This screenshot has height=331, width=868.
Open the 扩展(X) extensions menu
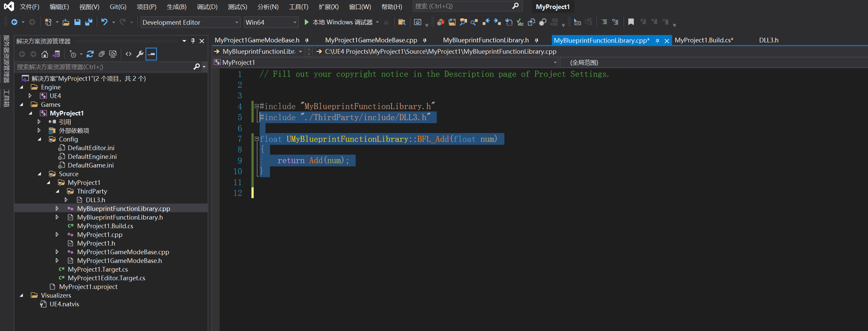coord(329,7)
